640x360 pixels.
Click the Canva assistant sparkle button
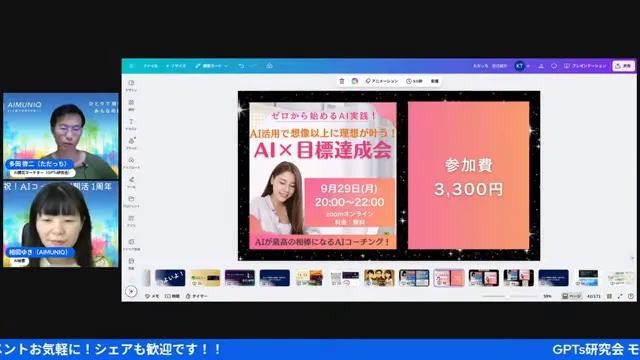tap(131, 291)
